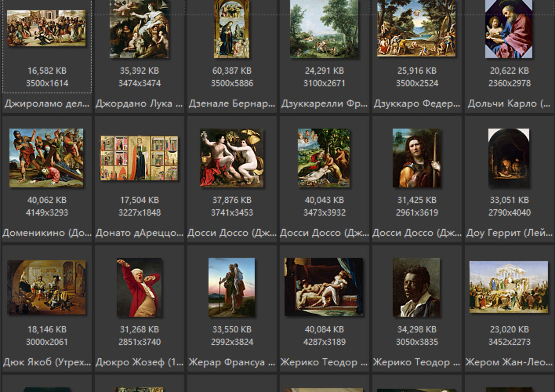The width and height of the screenshot is (555, 392).
Task: Click the Дольчи Карло saint painting thumbnail
Action: click(509, 29)
